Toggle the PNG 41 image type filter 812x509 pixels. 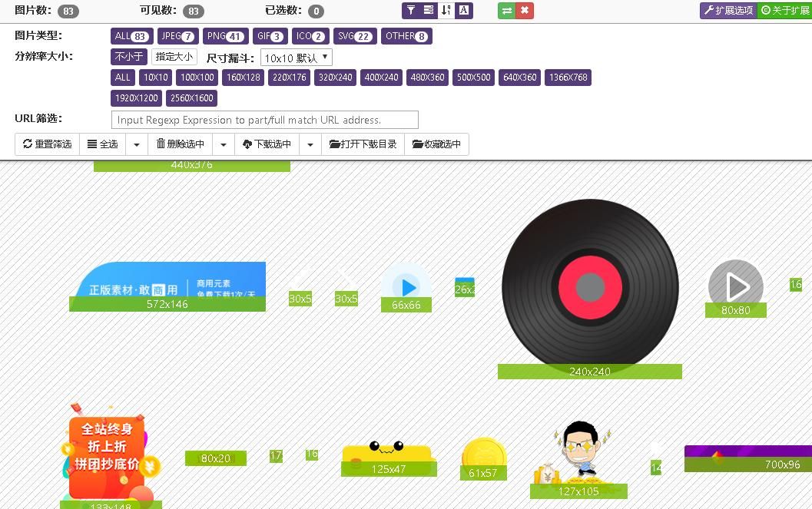pos(225,35)
